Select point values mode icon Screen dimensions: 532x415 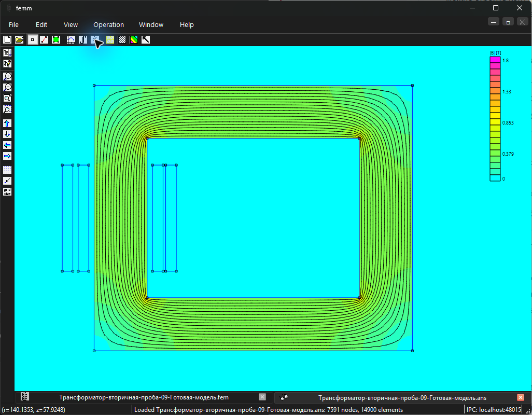click(32, 40)
